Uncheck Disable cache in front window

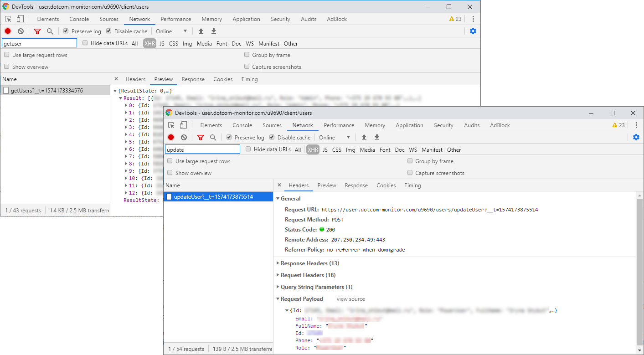[x=272, y=137]
